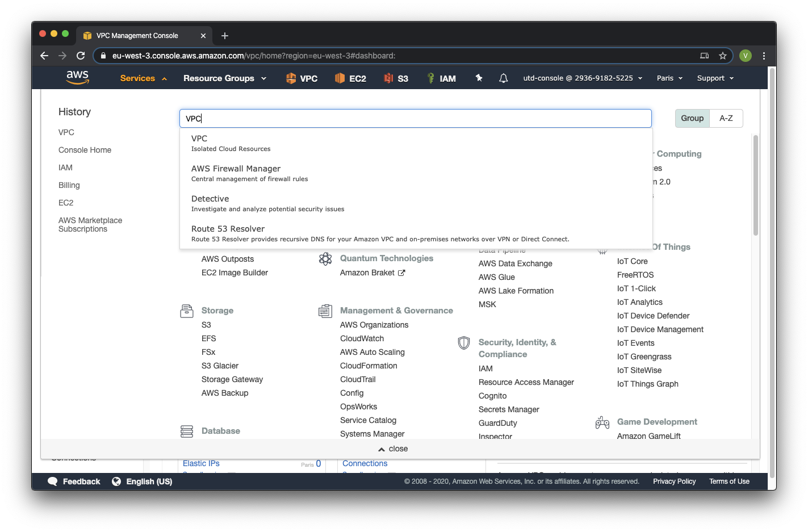Open Terms of Use in footer
The width and height of the screenshot is (808, 532).
point(729,481)
